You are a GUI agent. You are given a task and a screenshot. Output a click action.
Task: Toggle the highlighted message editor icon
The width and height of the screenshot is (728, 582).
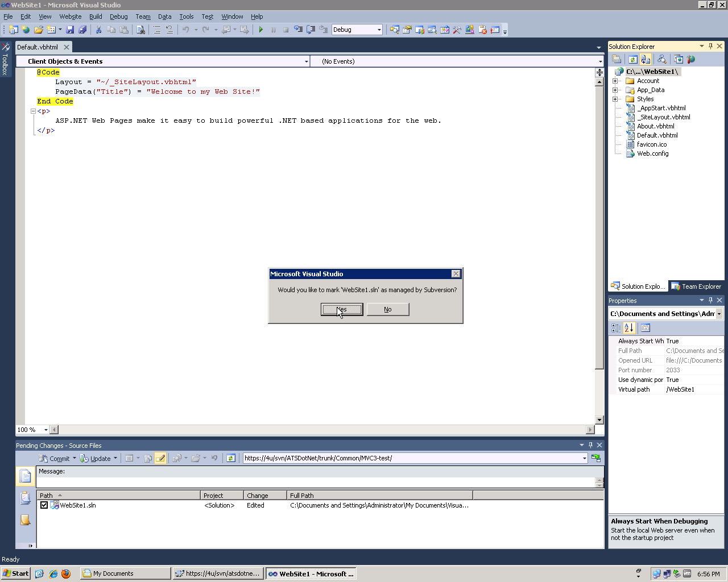pyautogui.click(x=160, y=458)
